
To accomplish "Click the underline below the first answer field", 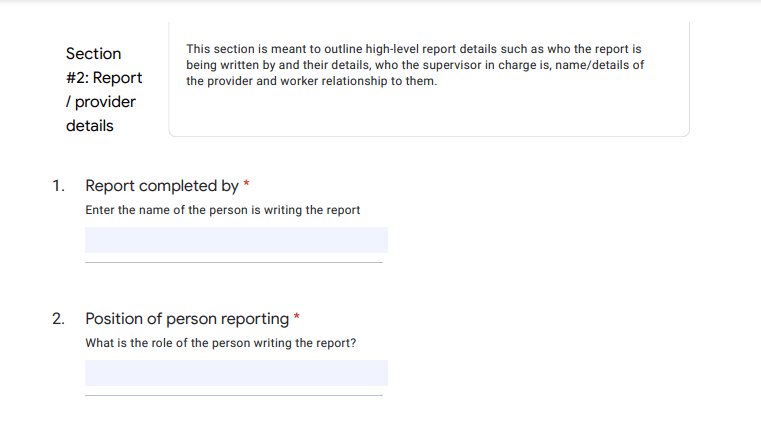I will 234,263.
